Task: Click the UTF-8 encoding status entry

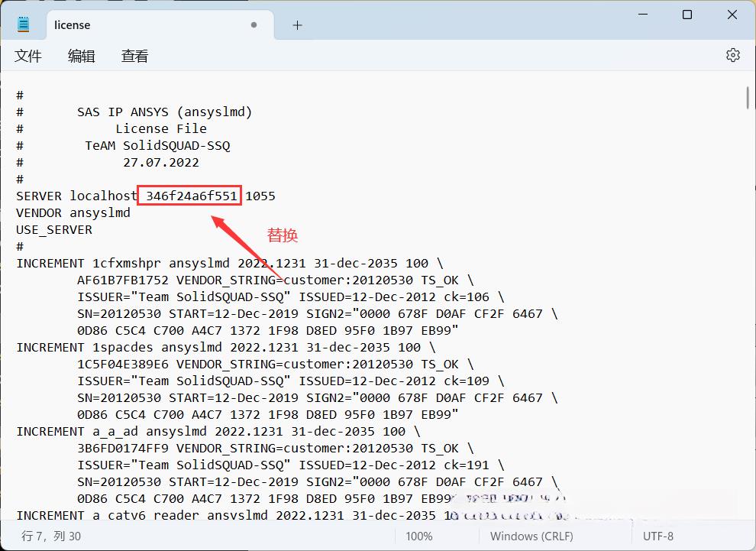Action: (x=657, y=536)
